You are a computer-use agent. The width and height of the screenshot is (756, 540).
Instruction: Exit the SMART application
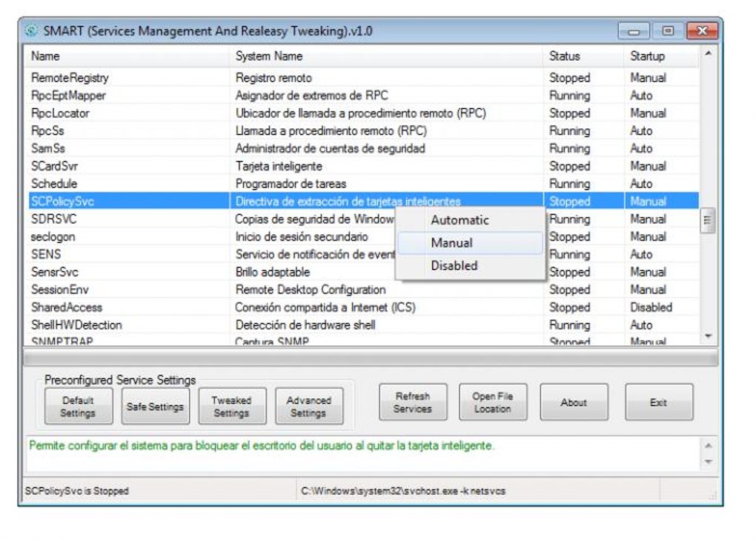point(659,402)
